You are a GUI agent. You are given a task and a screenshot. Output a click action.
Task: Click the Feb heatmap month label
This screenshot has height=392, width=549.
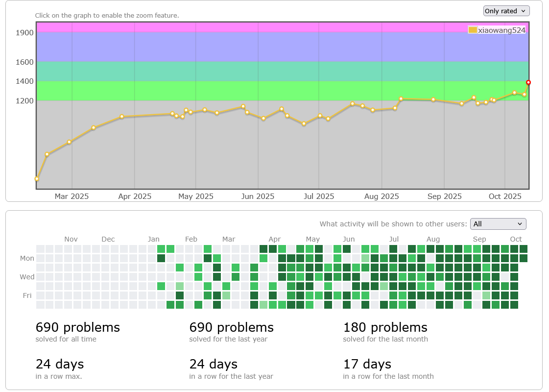(191, 239)
